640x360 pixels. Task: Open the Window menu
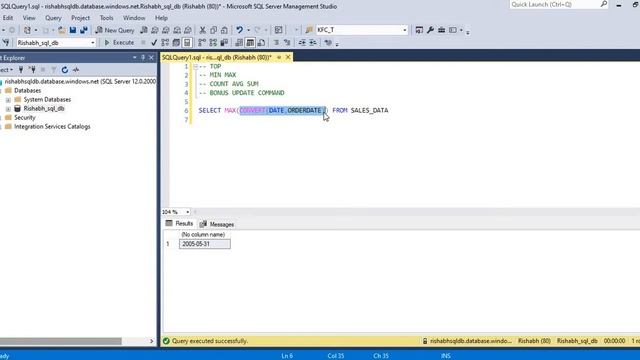coord(134,18)
